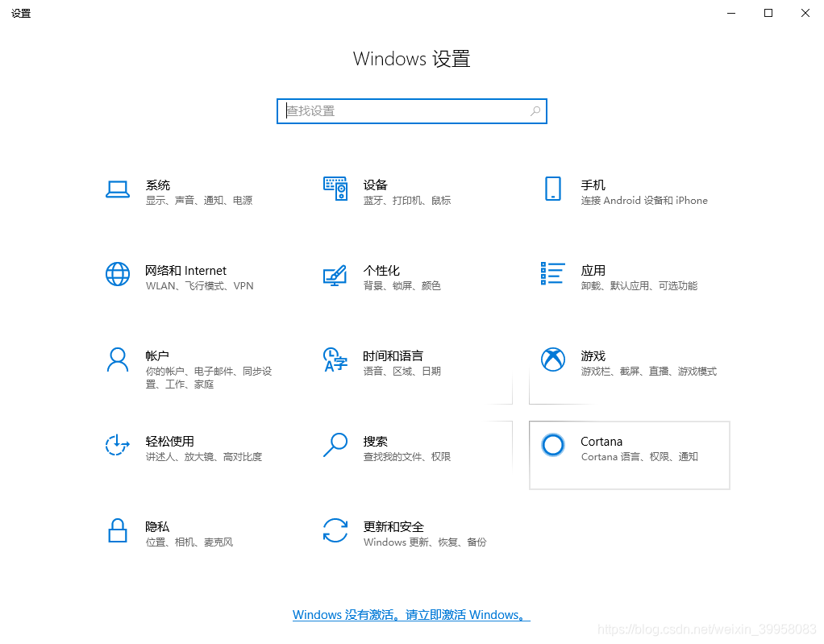
Task: Select the 时间和语言 category title
Action: 393,355
